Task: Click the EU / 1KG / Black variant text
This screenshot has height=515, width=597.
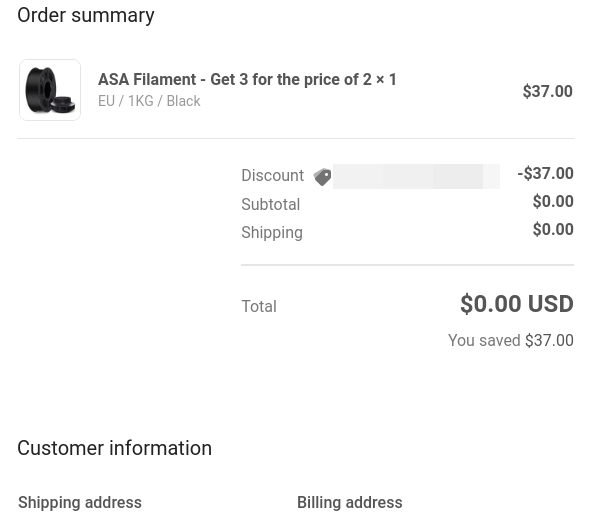Action: pos(149,101)
